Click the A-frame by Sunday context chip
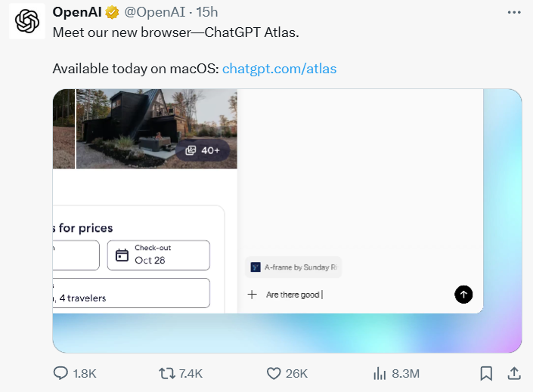The width and height of the screenshot is (533, 392). click(x=293, y=267)
